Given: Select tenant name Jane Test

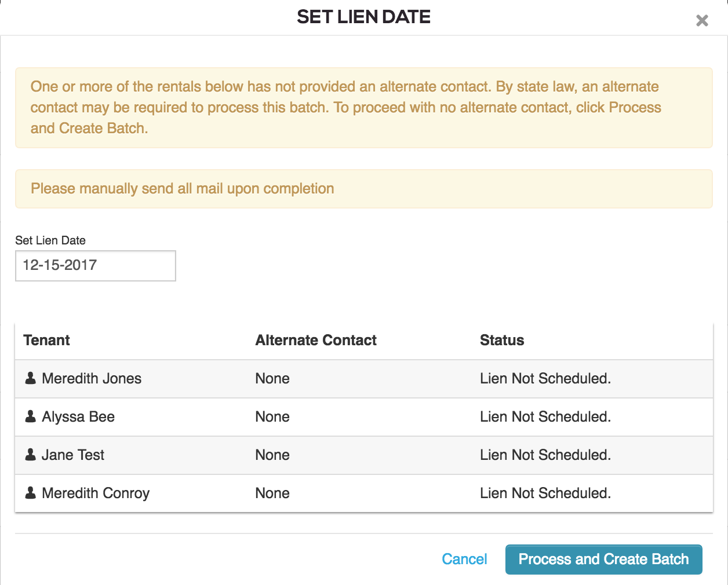Looking at the screenshot, I should [73, 455].
